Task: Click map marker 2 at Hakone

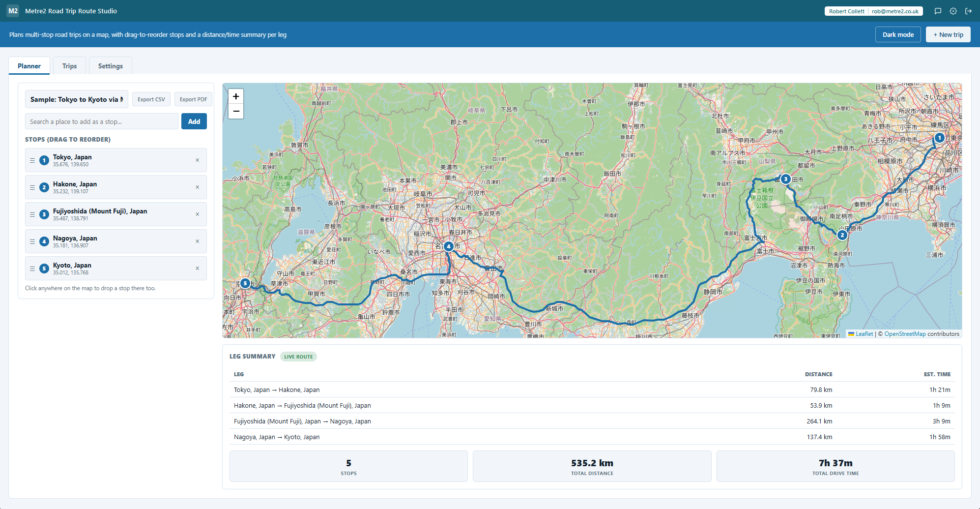Action: (842, 235)
